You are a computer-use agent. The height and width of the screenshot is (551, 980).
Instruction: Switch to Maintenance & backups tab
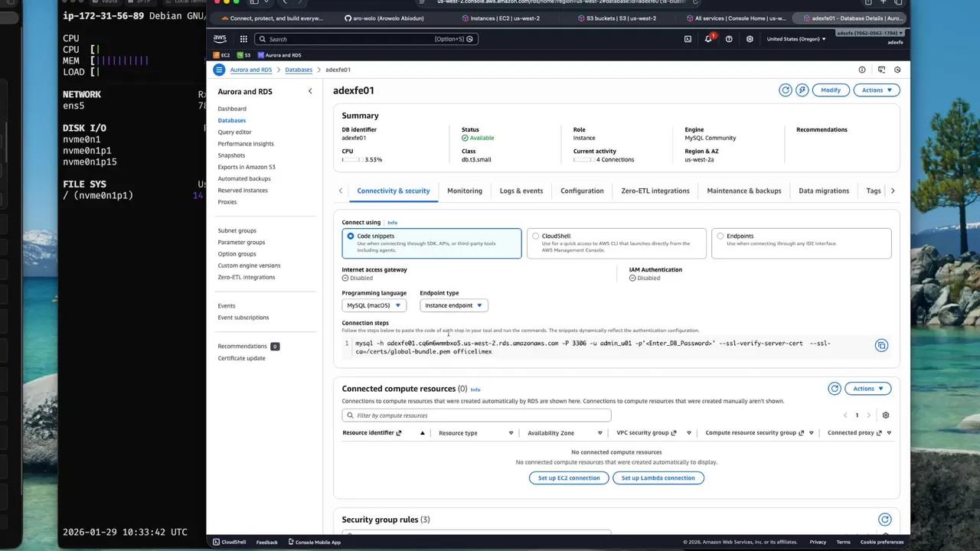pyautogui.click(x=744, y=191)
